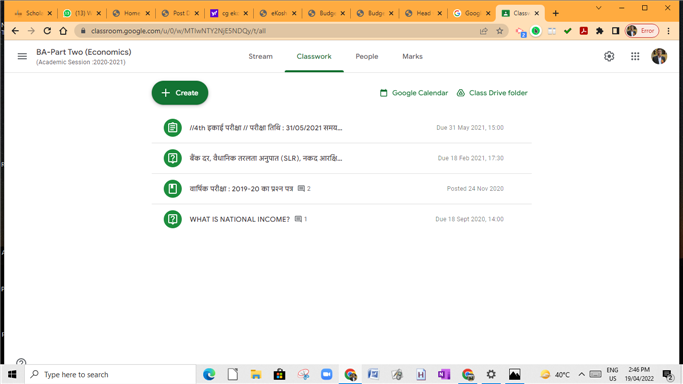Switch to the Stream tab
This screenshot has height=384, width=683.
(x=260, y=56)
